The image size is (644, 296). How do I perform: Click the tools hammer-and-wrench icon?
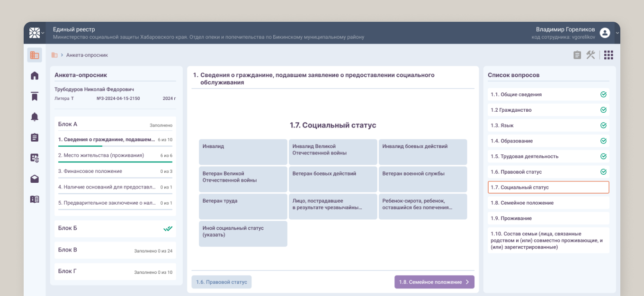coord(590,55)
